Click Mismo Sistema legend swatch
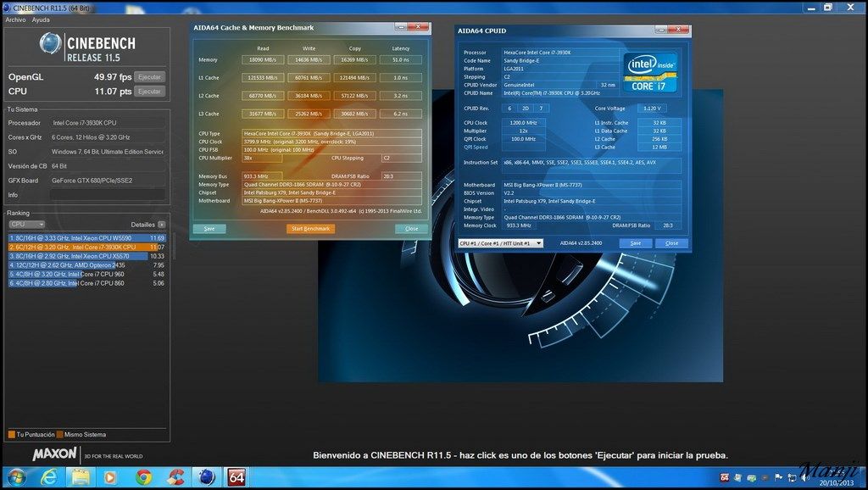This screenshot has width=868, height=490. (60, 435)
